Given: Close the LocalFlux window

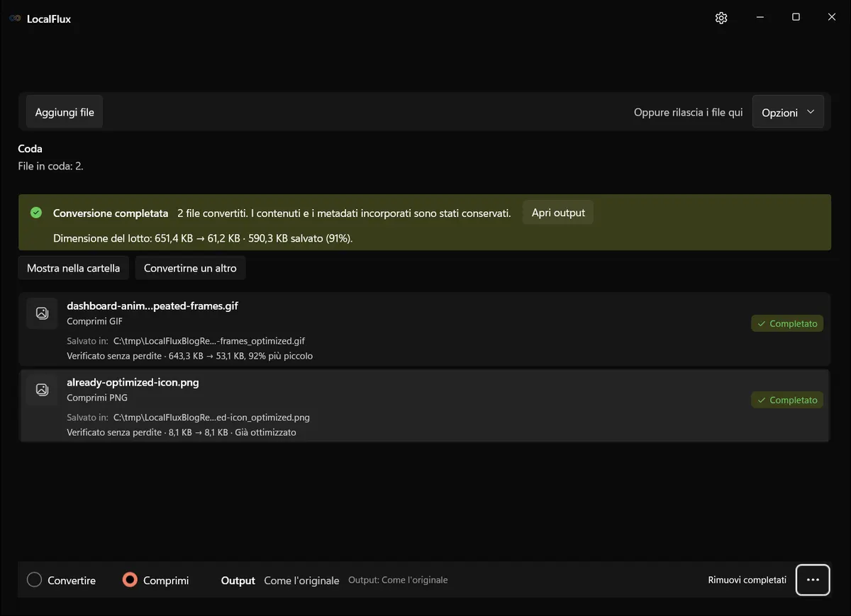Looking at the screenshot, I should pos(832,18).
